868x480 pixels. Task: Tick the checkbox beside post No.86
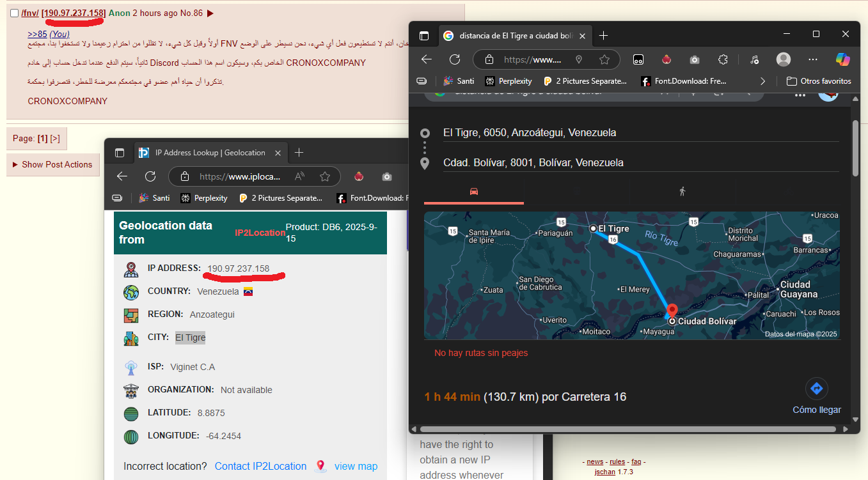(x=15, y=13)
